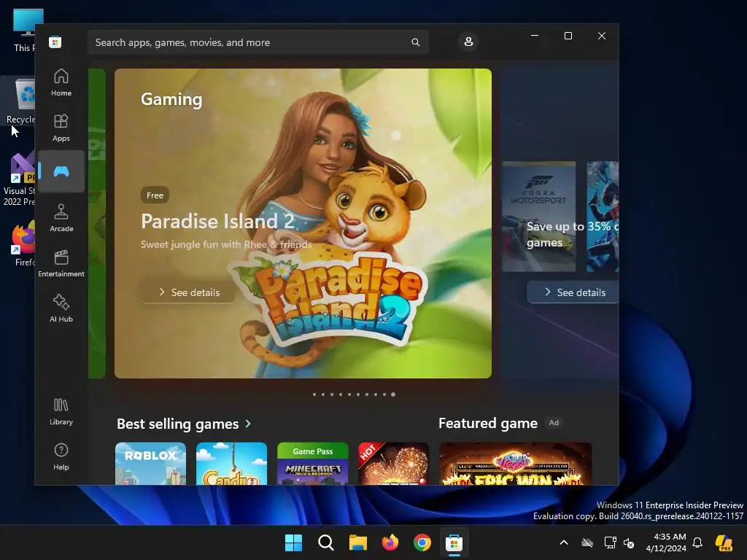747x560 pixels.
Task: Expand the Best selling games chevron
Action: coord(248,424)
